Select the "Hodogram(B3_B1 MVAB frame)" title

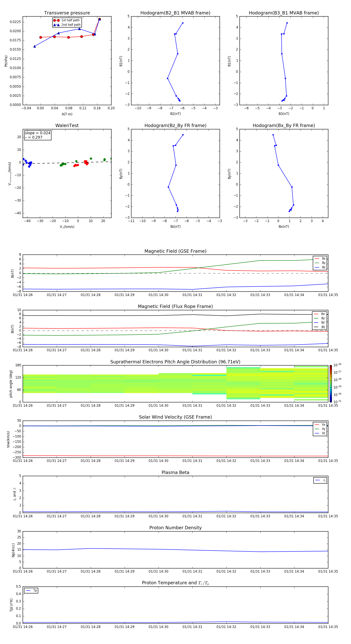(284, 13)
